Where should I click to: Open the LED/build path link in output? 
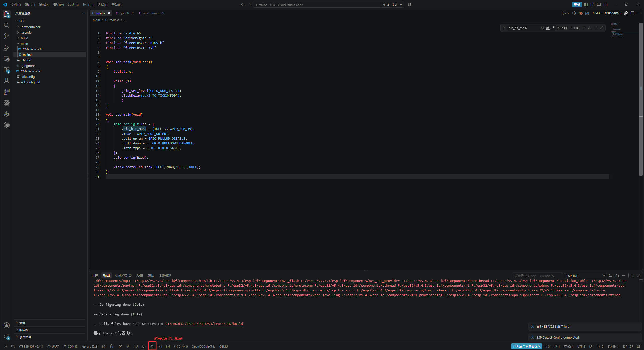tap(204, 324)
